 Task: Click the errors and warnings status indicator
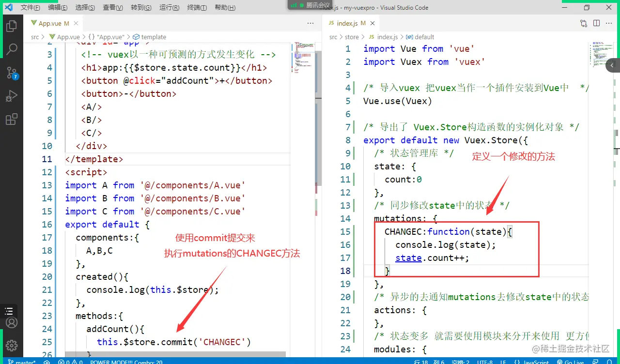[70, 362]
